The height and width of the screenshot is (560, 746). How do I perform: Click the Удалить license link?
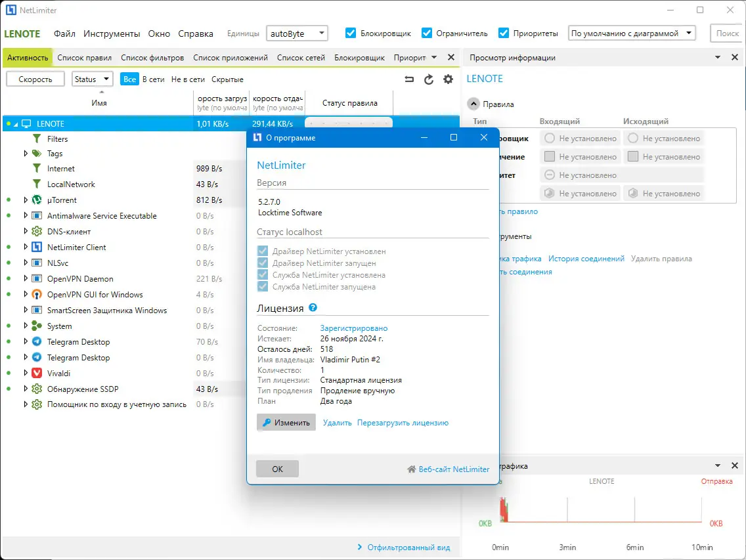(x=338, y=423)
